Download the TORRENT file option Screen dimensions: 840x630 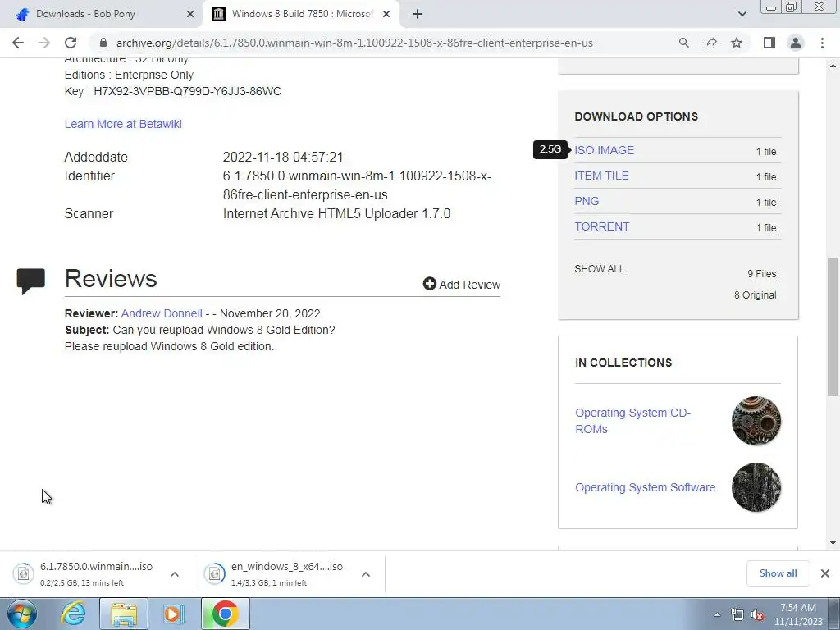click(601, 226)
